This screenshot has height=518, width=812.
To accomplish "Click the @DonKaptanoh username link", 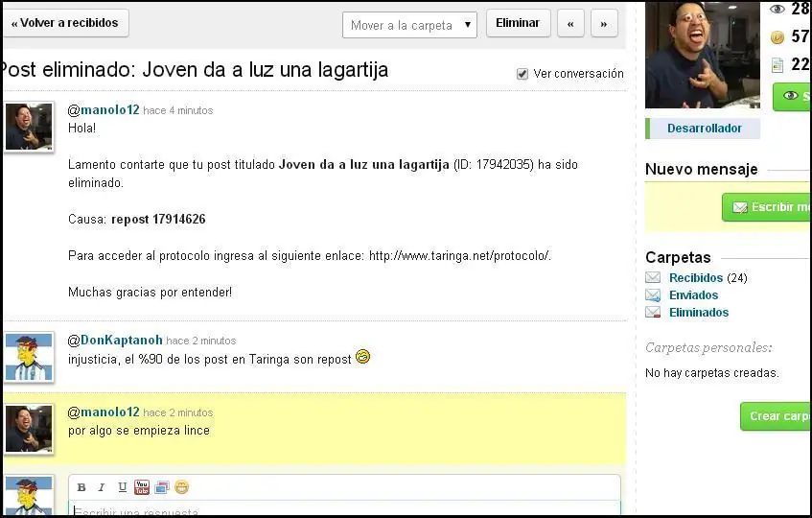I will [x=115, y=341].
